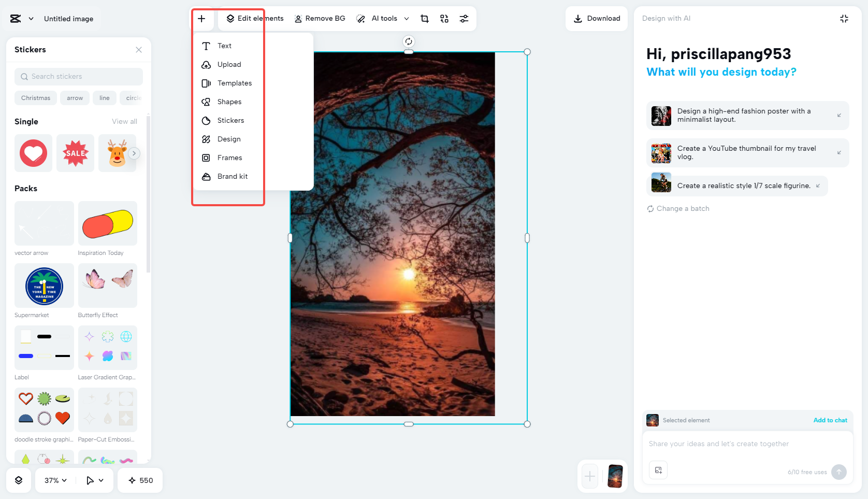
Task: Click the Download button
Action: (x=597, y=19)
